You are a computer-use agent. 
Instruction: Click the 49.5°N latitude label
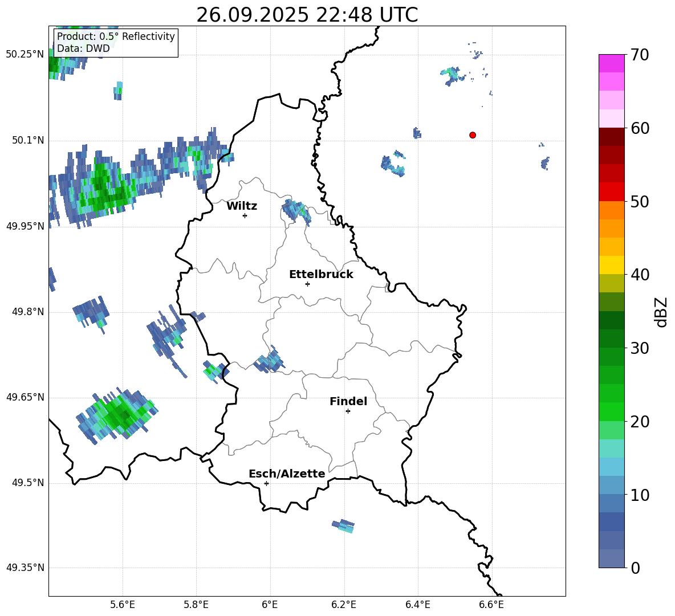28,483
